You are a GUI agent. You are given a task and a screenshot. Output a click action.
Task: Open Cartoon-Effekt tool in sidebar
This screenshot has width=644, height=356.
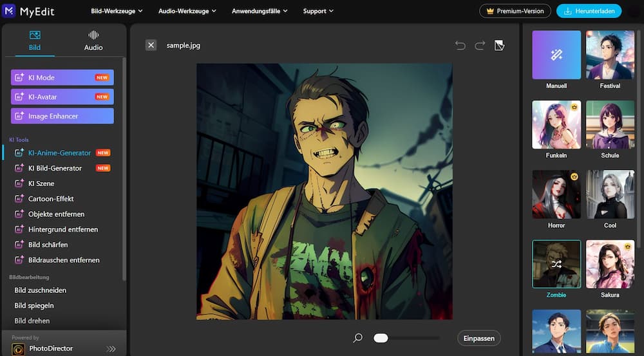51,199
